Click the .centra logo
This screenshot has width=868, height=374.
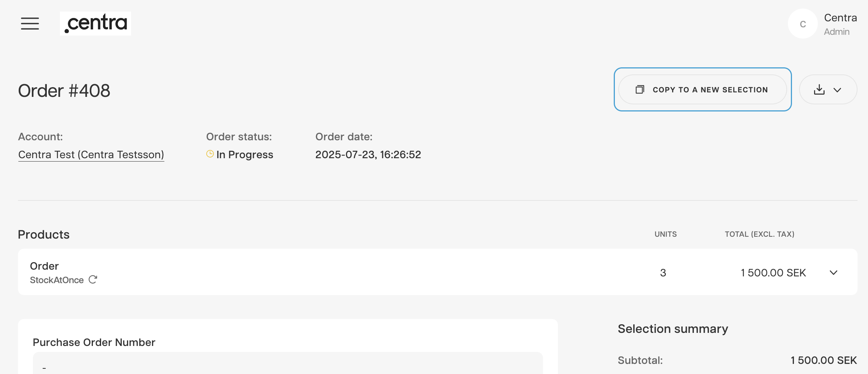[95, 24]
